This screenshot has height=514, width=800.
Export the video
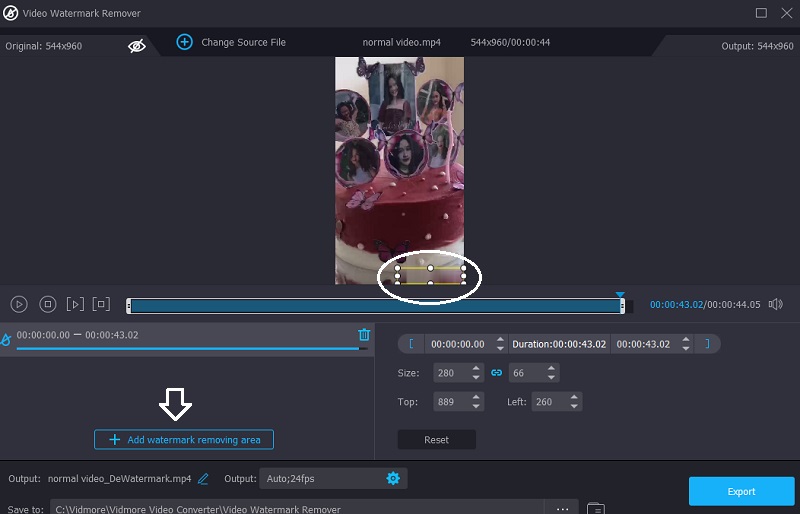pyautogui.click(x=741, y=491)
